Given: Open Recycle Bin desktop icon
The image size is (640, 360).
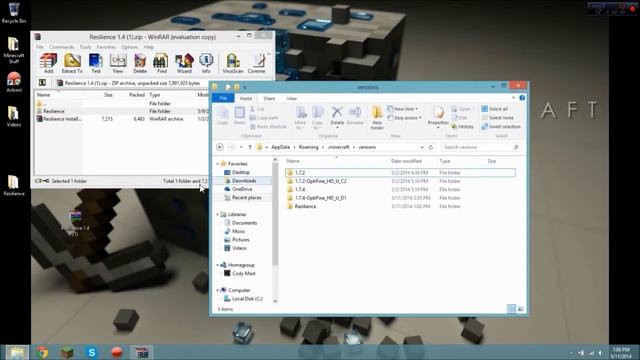Looking at the screenshot, I should coord(14,13).
